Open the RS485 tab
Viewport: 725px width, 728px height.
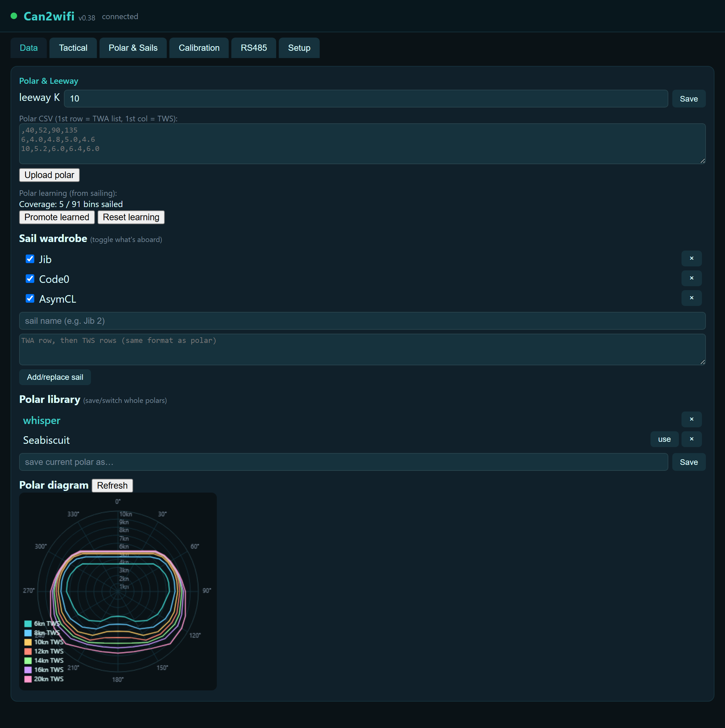pos(253,48)
